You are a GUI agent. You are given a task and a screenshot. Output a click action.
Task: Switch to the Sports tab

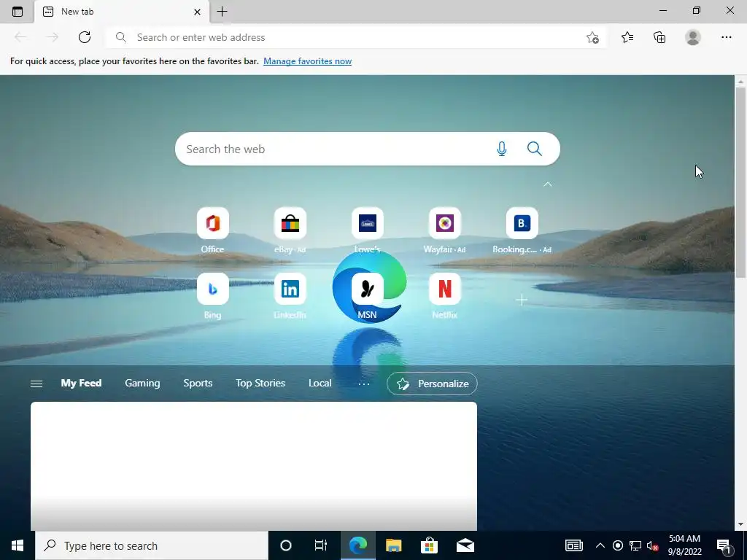click(x=198, y=384)
